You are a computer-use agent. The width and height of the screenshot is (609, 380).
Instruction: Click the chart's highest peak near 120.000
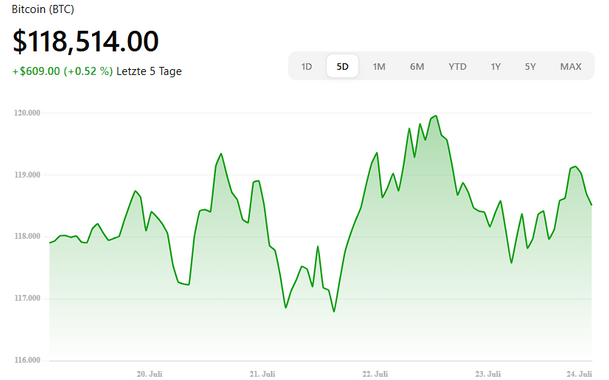[436, 116]
